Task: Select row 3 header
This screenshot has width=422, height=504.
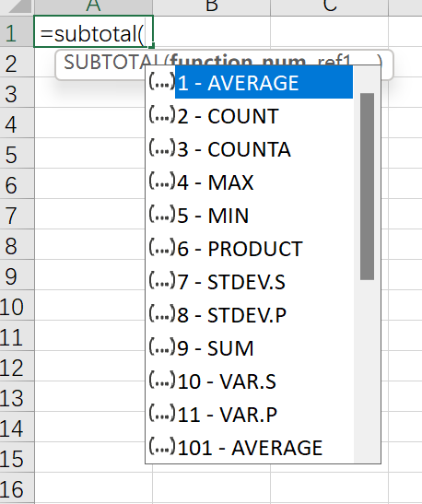Action: coord(17,92)
